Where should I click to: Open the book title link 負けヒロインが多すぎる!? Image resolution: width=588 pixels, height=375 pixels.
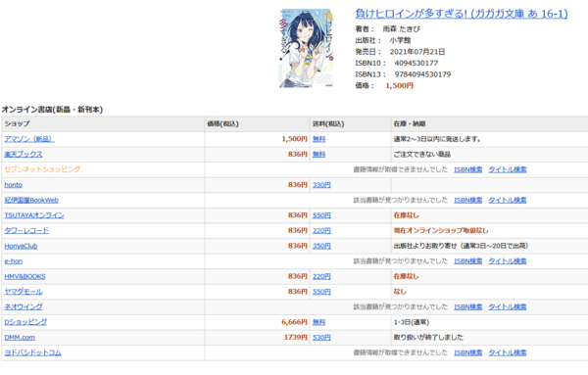pos(462,14)
